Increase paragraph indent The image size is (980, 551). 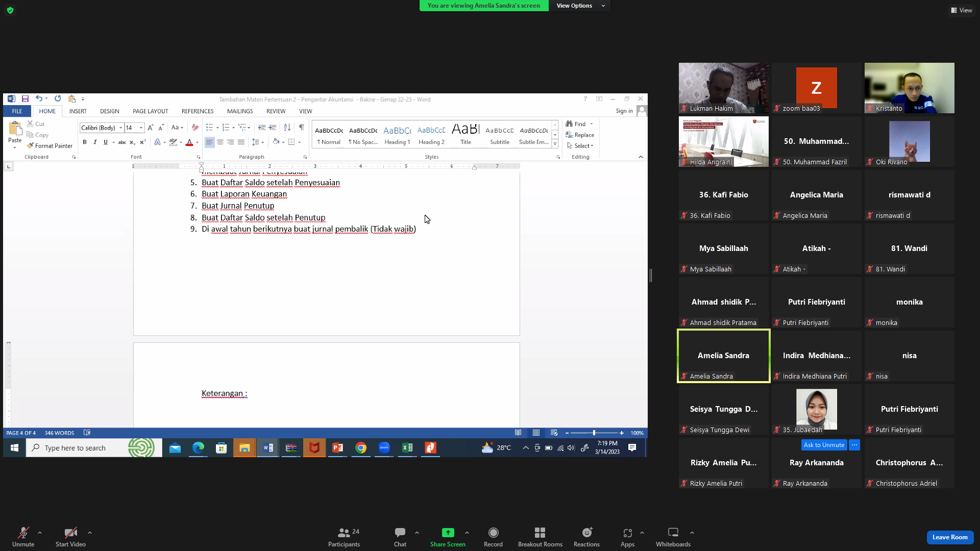click(x=273, y=128)
